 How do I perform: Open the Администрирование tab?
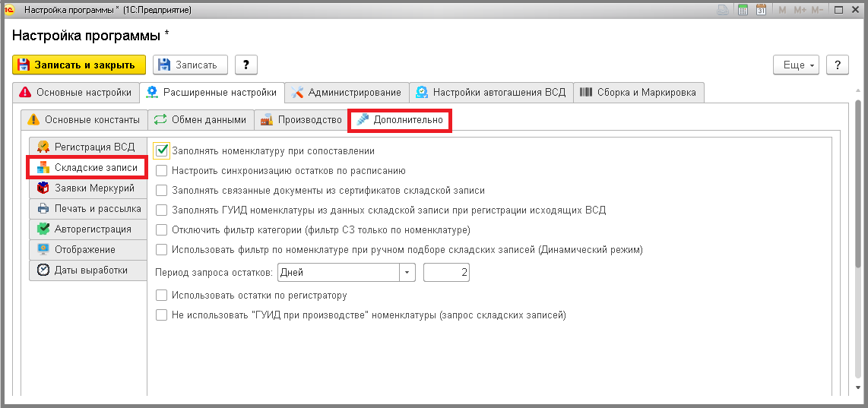pos(347,93)
